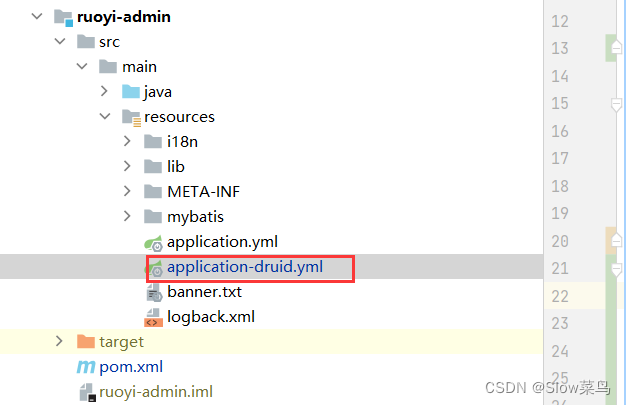The height and width of the screenshot is (405, 626).
Task: Click the logback.xml file icon
Action: pyautogui.click(x=153, y=318)
